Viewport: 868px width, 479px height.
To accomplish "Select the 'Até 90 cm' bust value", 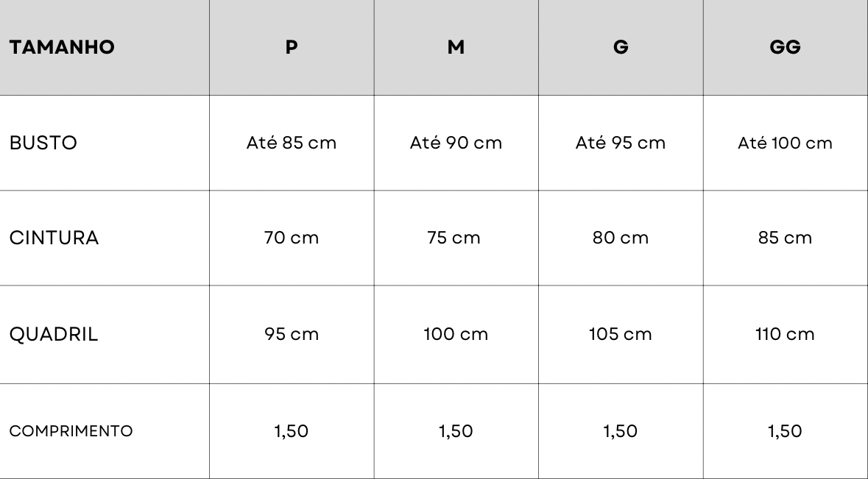I will [x=456, y=143].
